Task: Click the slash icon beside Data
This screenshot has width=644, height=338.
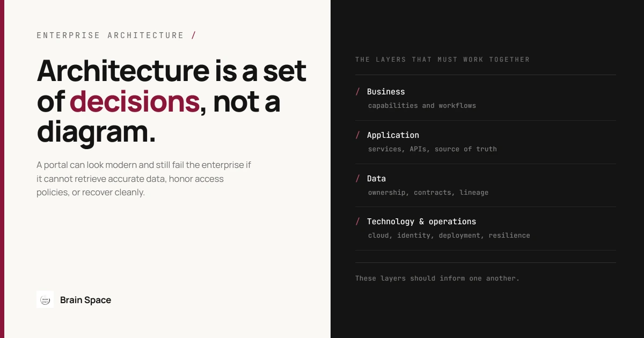Action: pos(358,179)
